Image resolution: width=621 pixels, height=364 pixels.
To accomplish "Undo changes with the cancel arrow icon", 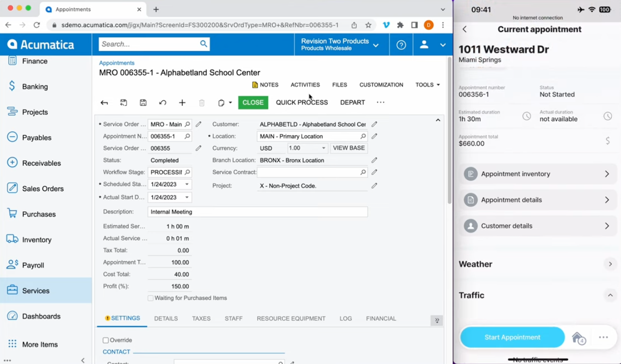I will (162, 103).
